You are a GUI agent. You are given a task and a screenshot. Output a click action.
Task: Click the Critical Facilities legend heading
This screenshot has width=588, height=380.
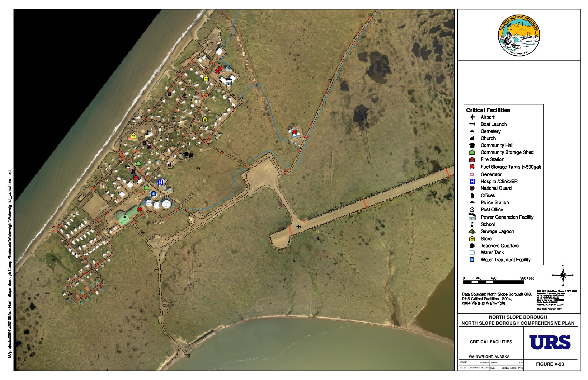click(488, 110)
